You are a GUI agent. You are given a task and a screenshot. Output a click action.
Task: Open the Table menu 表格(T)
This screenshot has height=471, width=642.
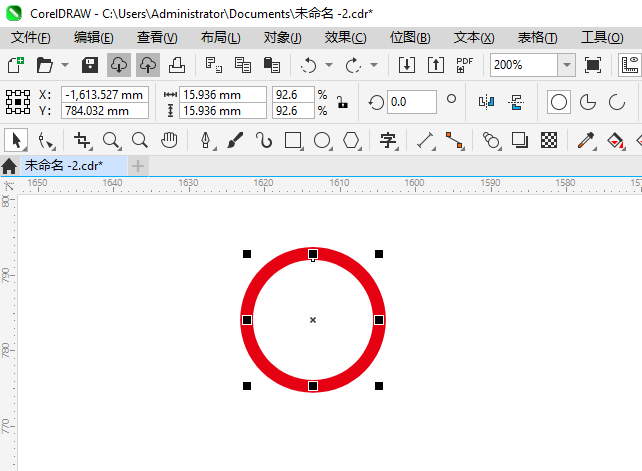click(538, 38)
